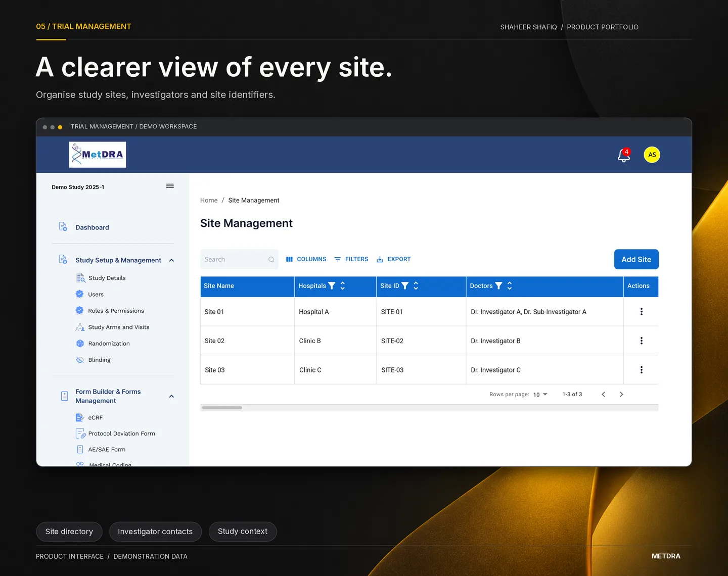Open Blinding page

[99, 360]
